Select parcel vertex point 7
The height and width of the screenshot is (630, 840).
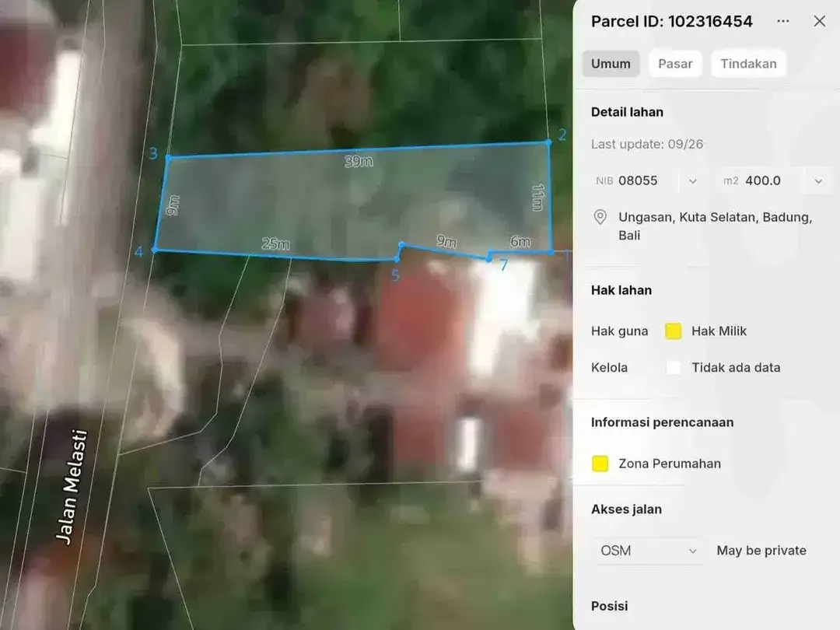pyautogui.click(x=488, y=259)
